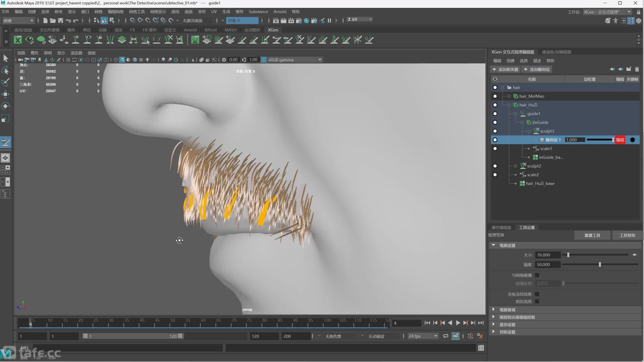
Task: Click the IPR render icon
Action: coord(291,20)
